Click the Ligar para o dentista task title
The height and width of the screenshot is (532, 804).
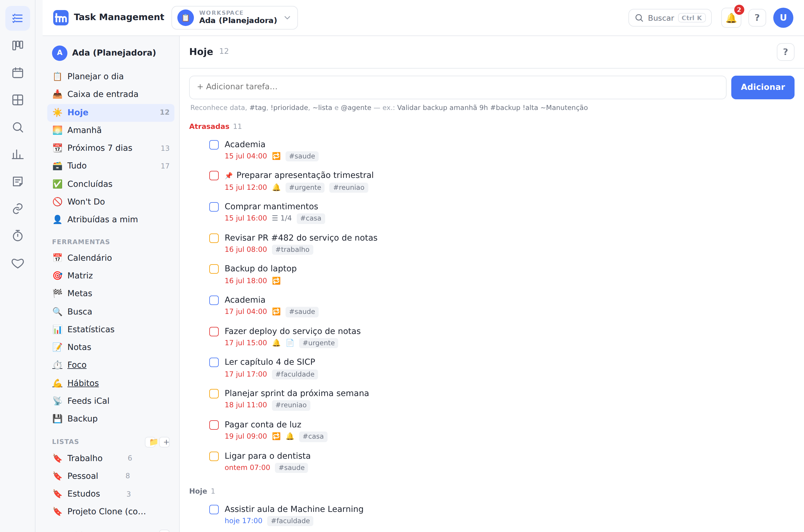pos(268,456)
